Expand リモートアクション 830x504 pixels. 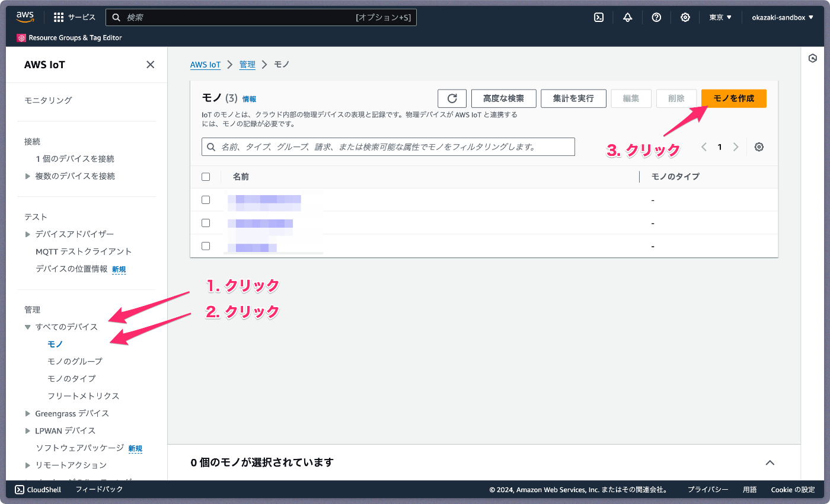tap(27, 465)
